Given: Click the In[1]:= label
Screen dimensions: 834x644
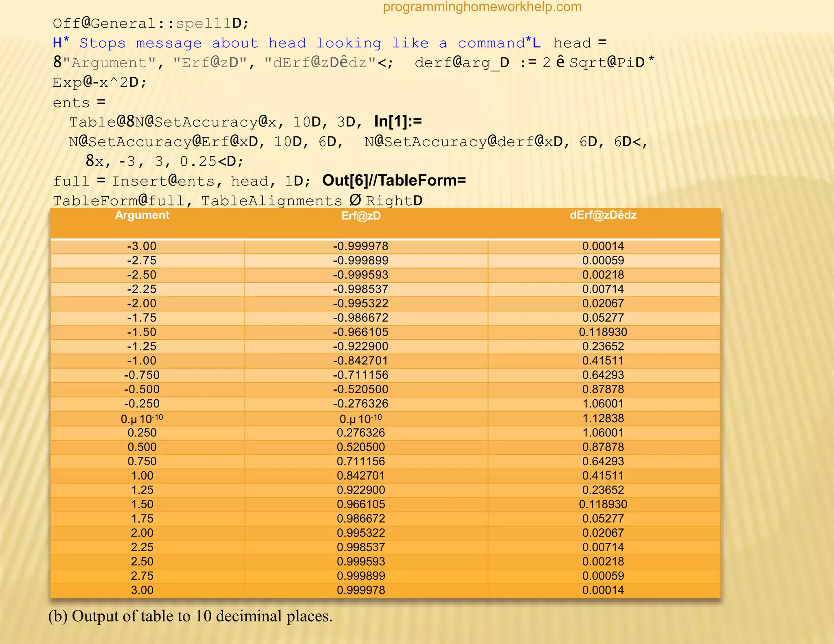Looking at the screenshot, I should click(398, 121).
